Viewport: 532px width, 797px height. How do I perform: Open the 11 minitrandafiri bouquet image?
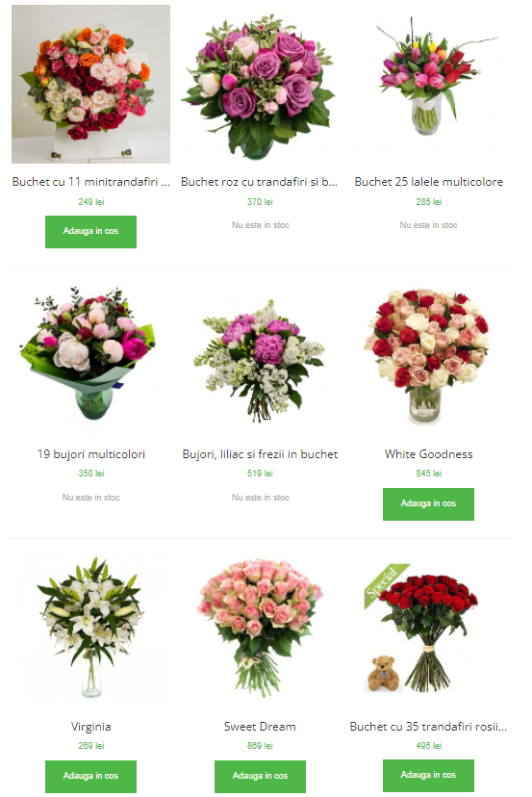tap(91, 84)
